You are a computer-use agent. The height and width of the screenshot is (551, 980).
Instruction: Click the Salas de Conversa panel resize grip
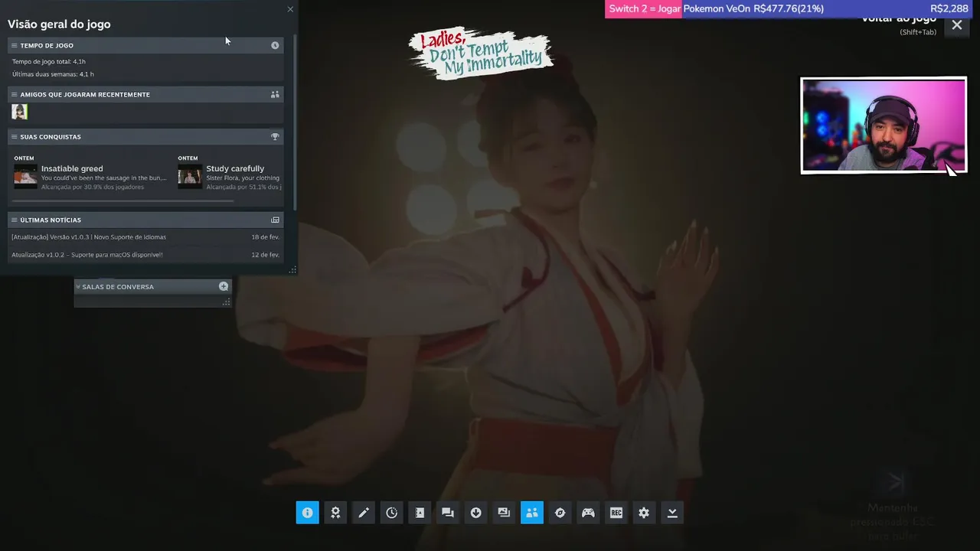point(226,303)
